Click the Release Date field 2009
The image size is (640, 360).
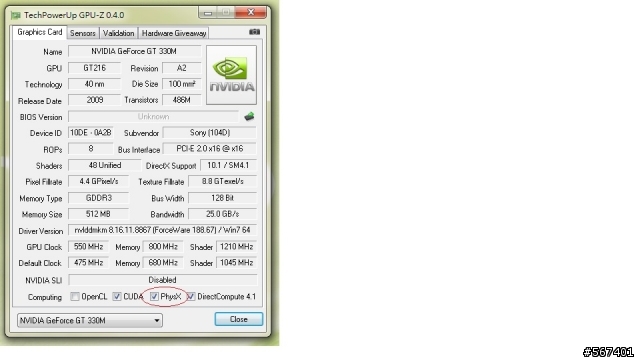(x=94, y=100)
